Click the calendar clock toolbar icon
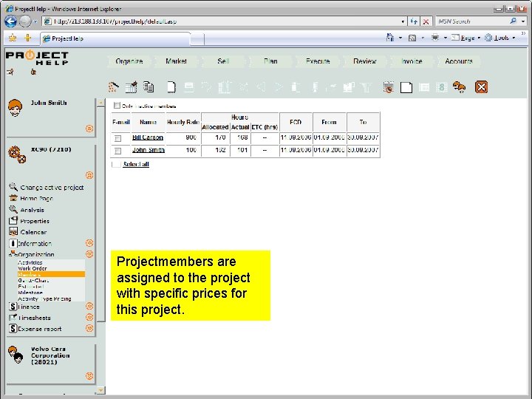 pyautogui.click(x=388, y=87)
